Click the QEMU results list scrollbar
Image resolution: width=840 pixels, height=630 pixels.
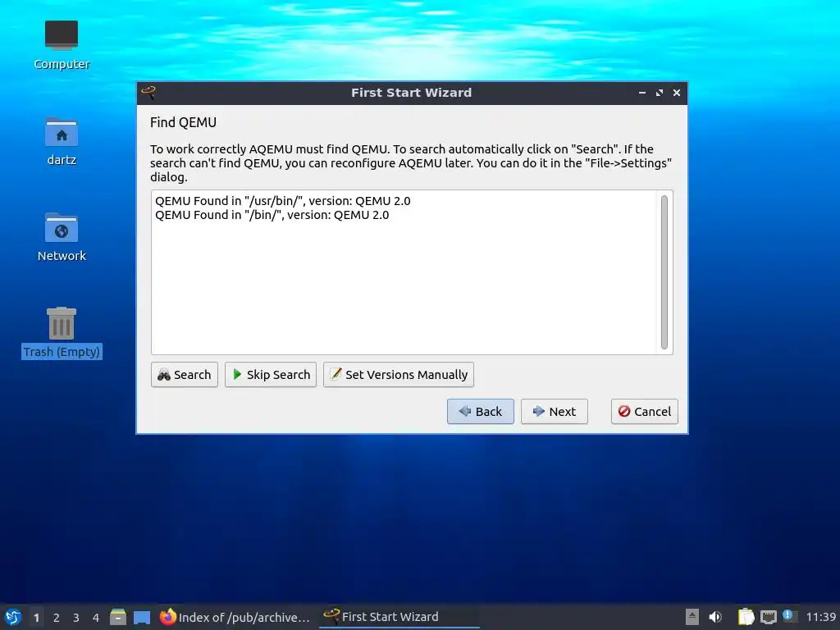pyautogui.click(x=664, y=272)
